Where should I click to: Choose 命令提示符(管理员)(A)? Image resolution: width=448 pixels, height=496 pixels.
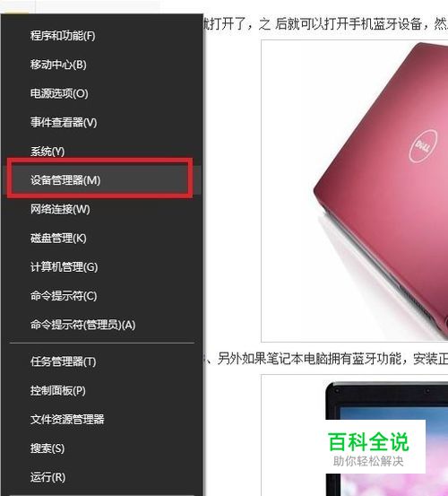coord(101,325)
